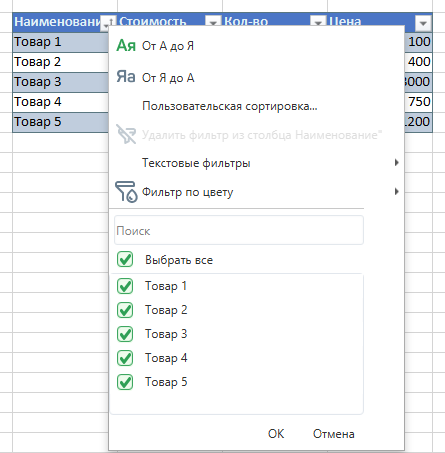The height and width of the screenshot is (453, 445).
Task: Click the Наименование header cell
Action: coord(57,22)
